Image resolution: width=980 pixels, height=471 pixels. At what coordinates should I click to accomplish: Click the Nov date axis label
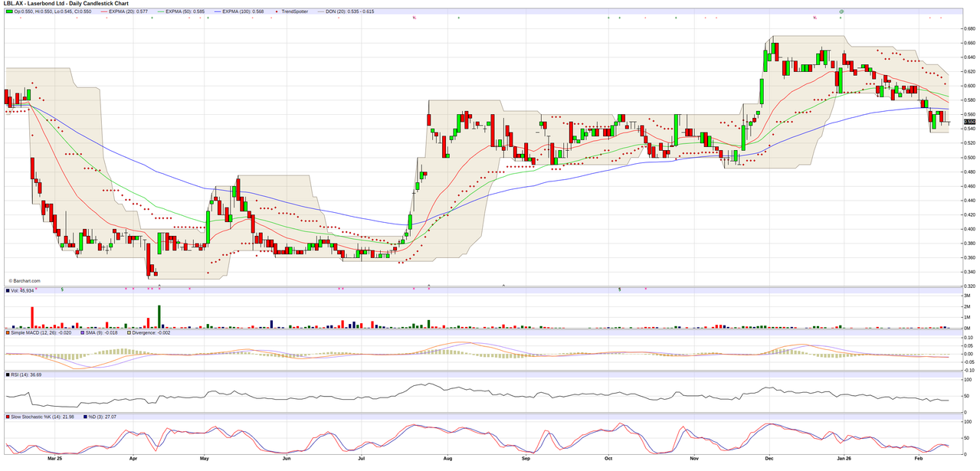tap(694, 458)
